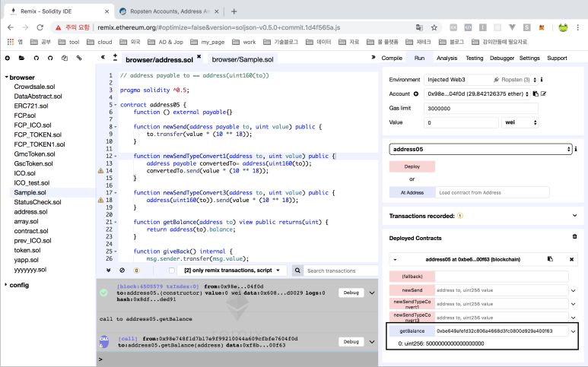
Task: Open token.sol in file tree
Action: (27, 250)
